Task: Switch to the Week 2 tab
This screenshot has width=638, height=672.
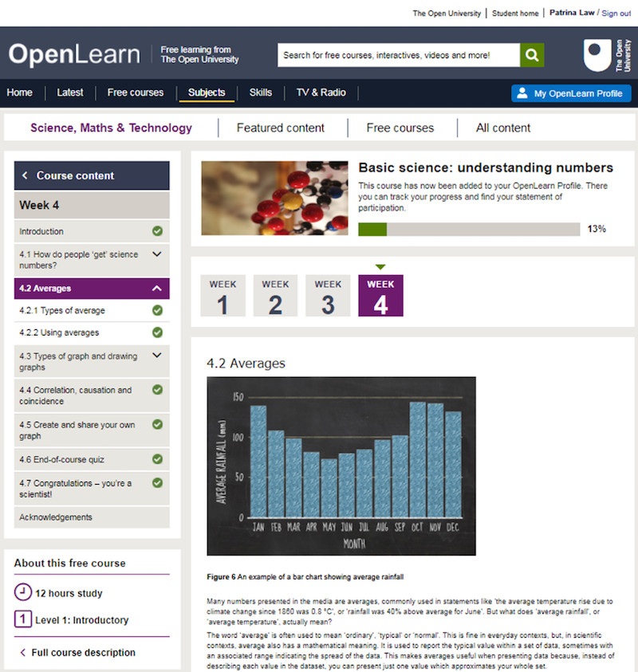Action: 275,296
